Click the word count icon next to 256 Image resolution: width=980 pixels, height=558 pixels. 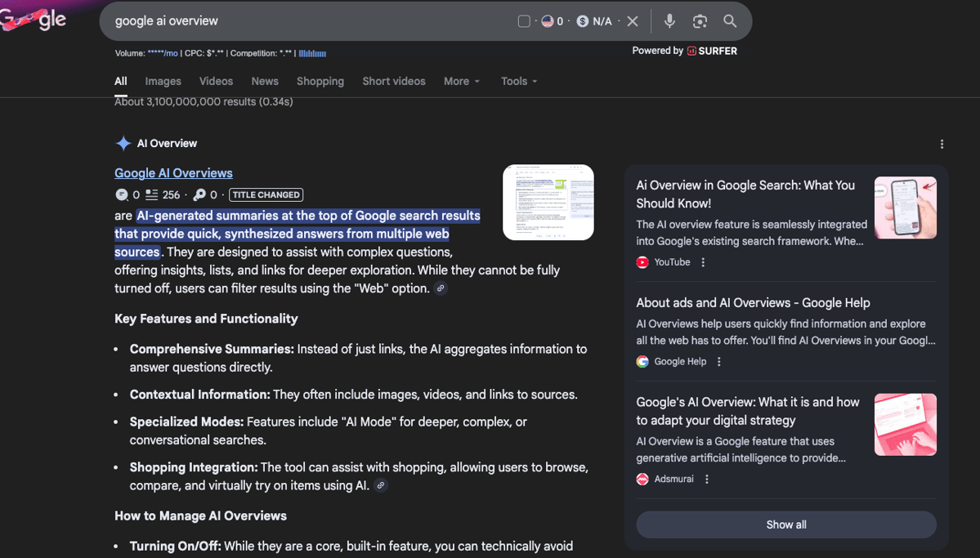click(x=152, y=195)
